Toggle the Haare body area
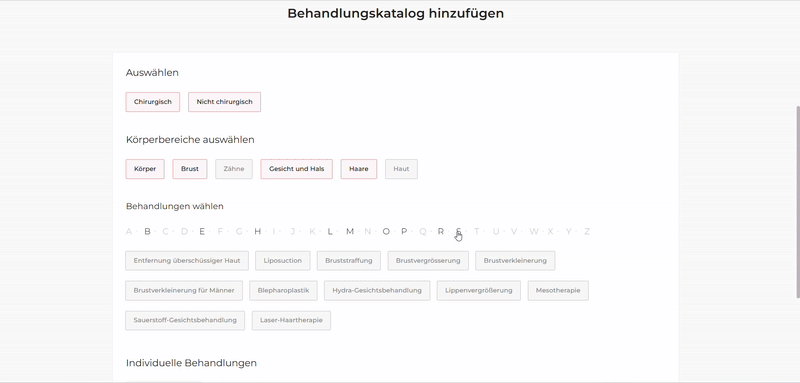Screen dimensions: 800x383 click(359, 169)
